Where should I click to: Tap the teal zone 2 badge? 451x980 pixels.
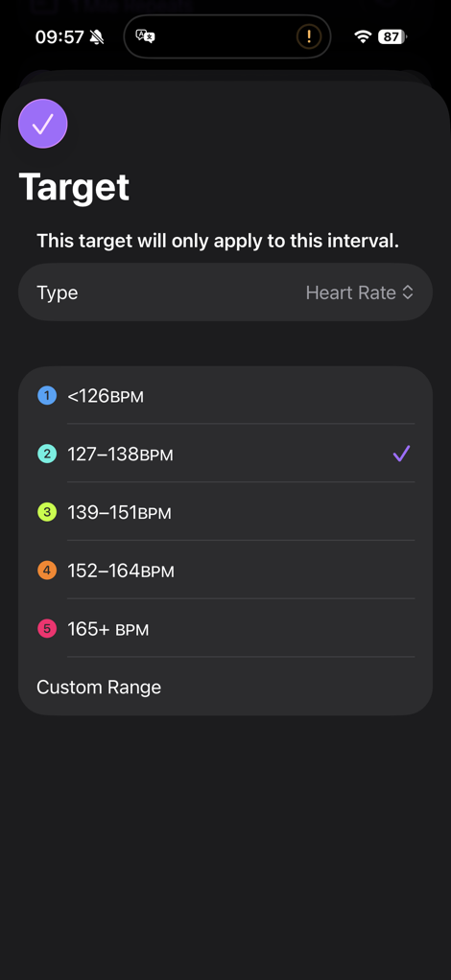(x=47, y=454)
